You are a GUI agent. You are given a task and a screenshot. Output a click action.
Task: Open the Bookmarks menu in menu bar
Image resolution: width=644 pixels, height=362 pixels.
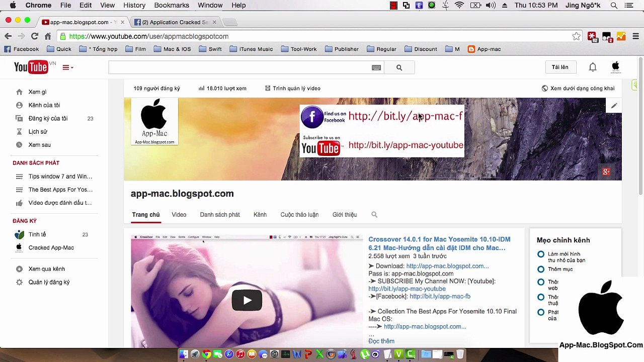[172, 5]
